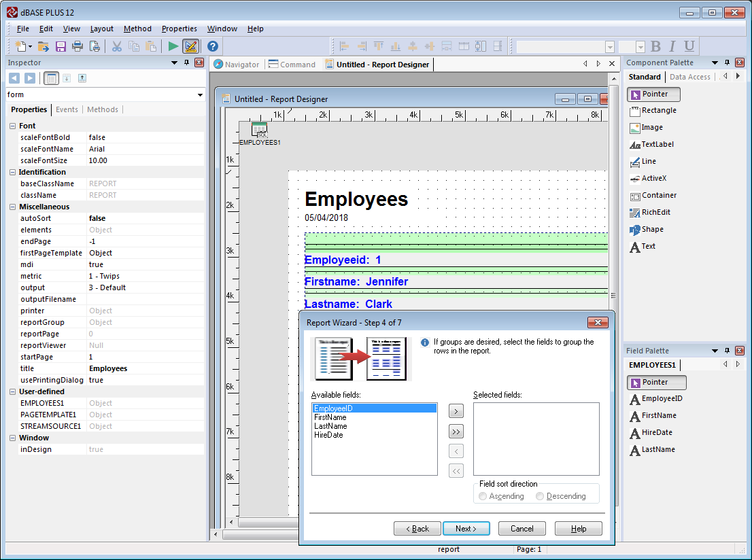The image size is (752, 560).
Task: Click the Back button in wizard
Action: (417, 528)
